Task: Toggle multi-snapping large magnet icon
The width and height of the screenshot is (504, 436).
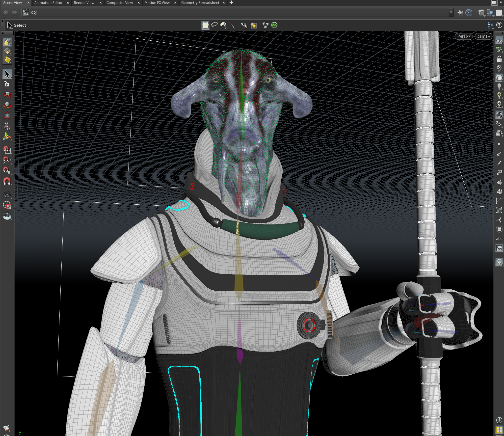Action: [7, 181]
